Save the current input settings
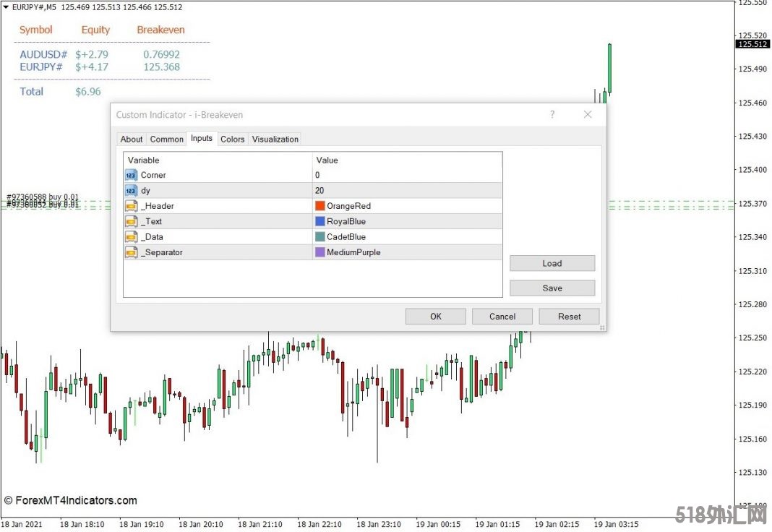The height and width of the screenshot is (532, 772). tap(552, 288)
